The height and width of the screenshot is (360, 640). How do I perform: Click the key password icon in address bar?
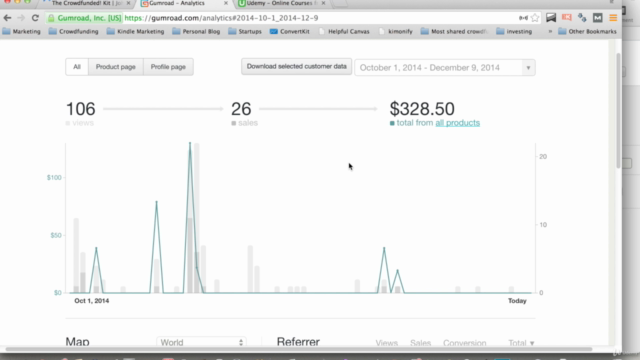(x=523, y=18)
